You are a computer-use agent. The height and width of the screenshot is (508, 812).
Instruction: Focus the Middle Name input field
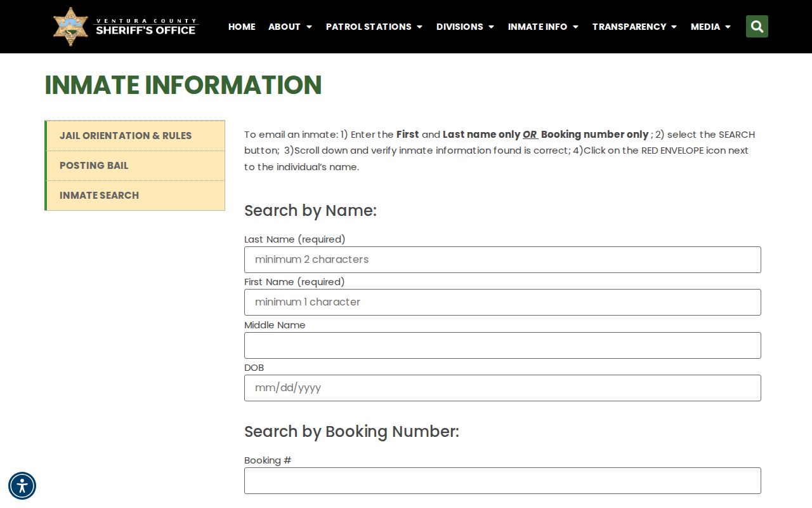click(502, 345)
